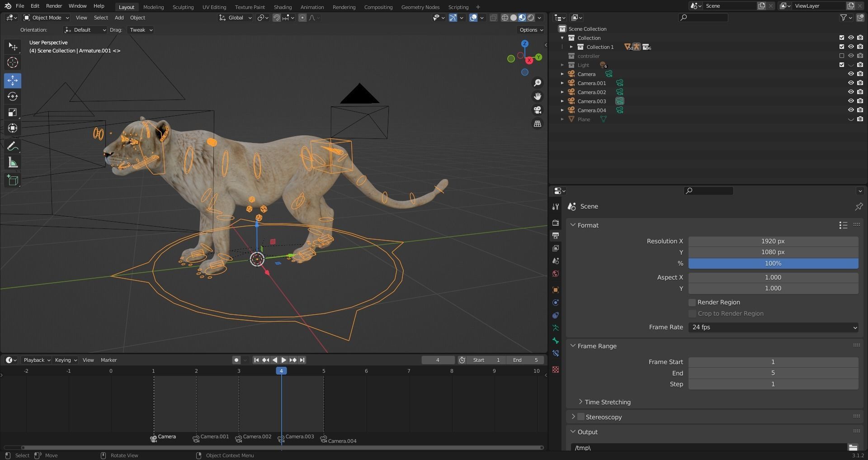Enable the Render Region checkbox
Image resolution: width=868 pixels, height=460 pixels.
(x=692, y=302)
